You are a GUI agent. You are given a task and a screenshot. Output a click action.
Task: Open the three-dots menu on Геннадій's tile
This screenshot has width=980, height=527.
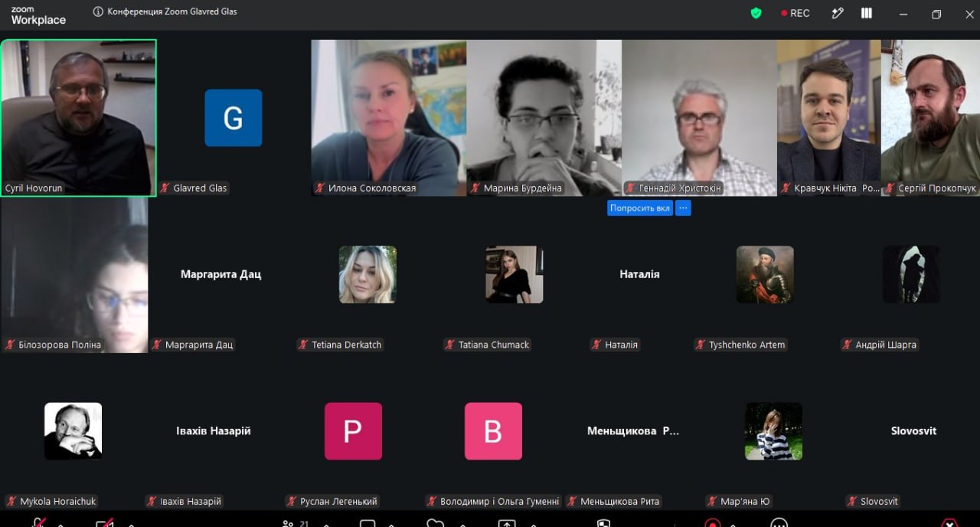(x=683, y=208)
